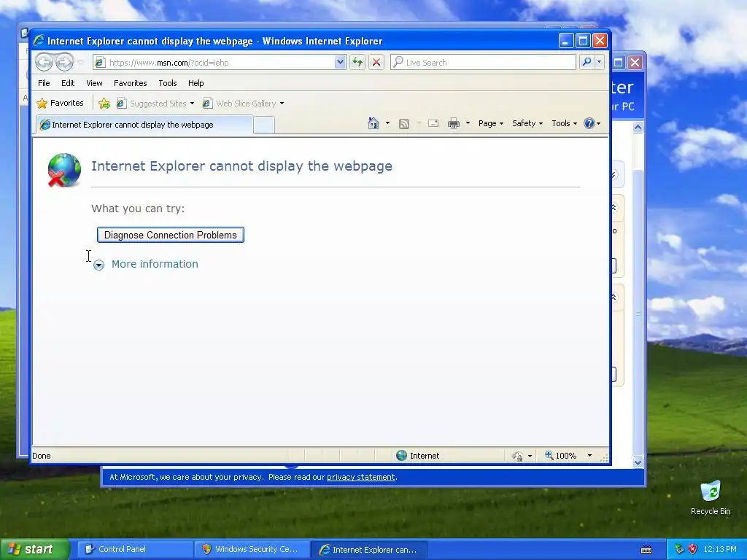This screenshot has width=747, height=560.
Task: Open the recent pages dropdown arrow
Action: pyautogui.click(x=80, y=63)
